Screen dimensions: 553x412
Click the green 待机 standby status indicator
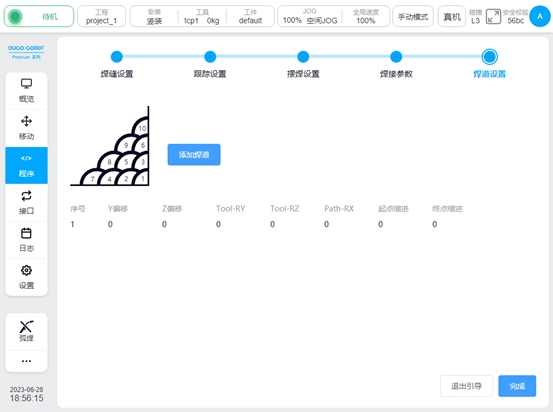(39, 16)
